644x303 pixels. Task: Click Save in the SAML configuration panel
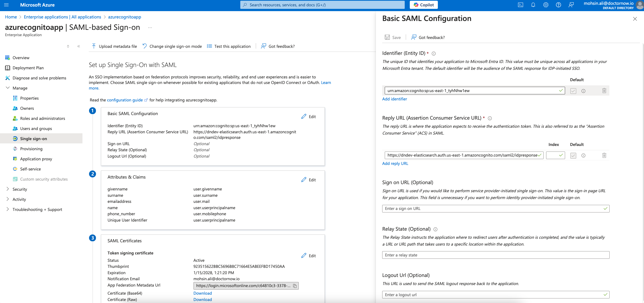(x=393, y=37)
